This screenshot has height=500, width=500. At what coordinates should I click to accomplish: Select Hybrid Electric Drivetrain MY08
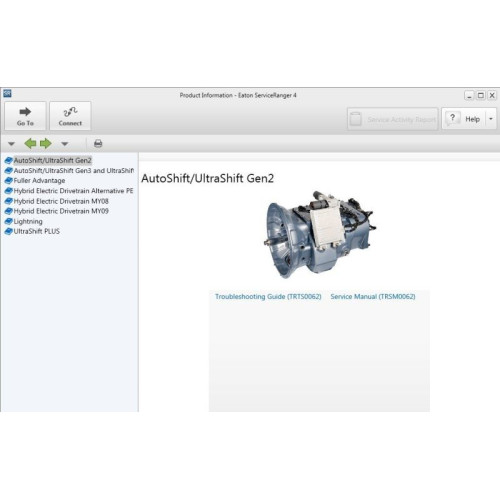point(61,201)
